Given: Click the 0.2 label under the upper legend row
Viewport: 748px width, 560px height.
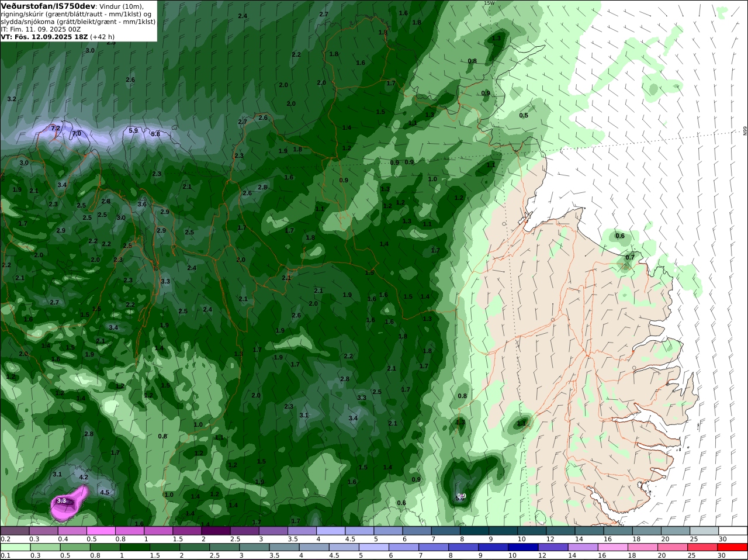Looking at the screenshot, I should (5, 539).
